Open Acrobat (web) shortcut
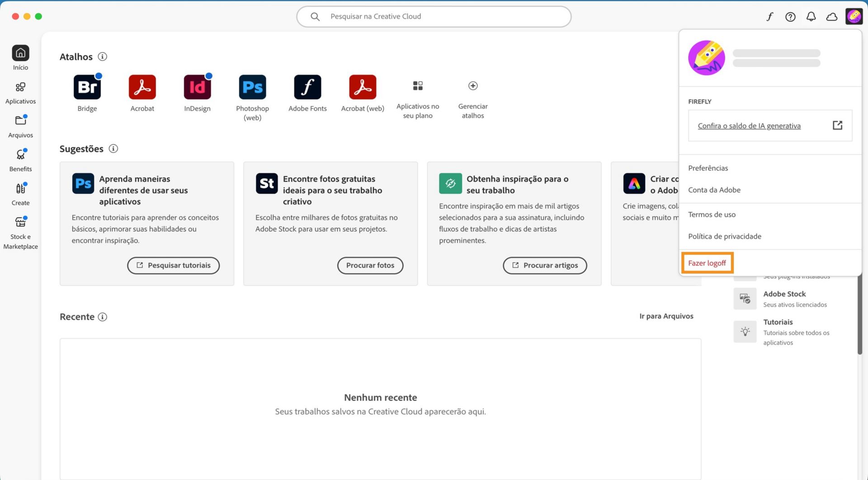 362,87
